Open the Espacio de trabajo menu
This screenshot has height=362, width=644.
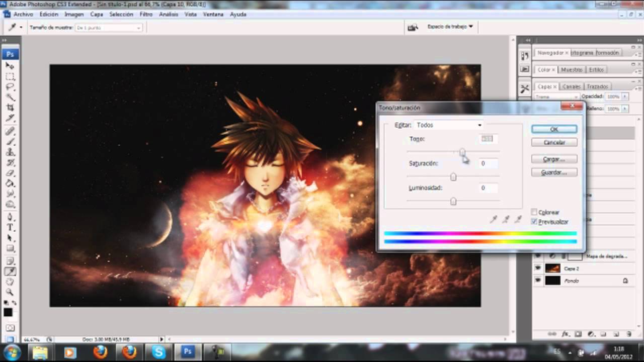click(x=450, y=27)
